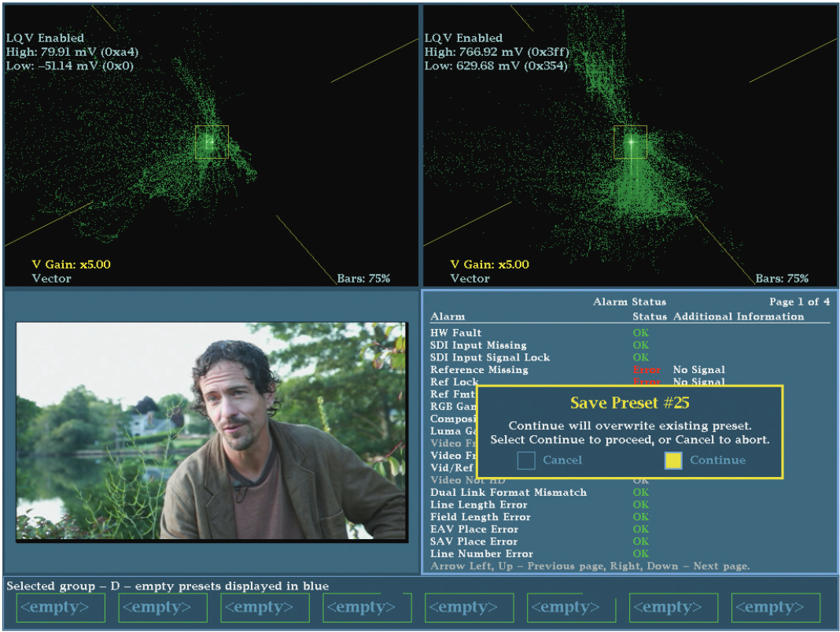Click the High 79.91 mV readout
Viewport: 840px width, 632px height.
72,52
